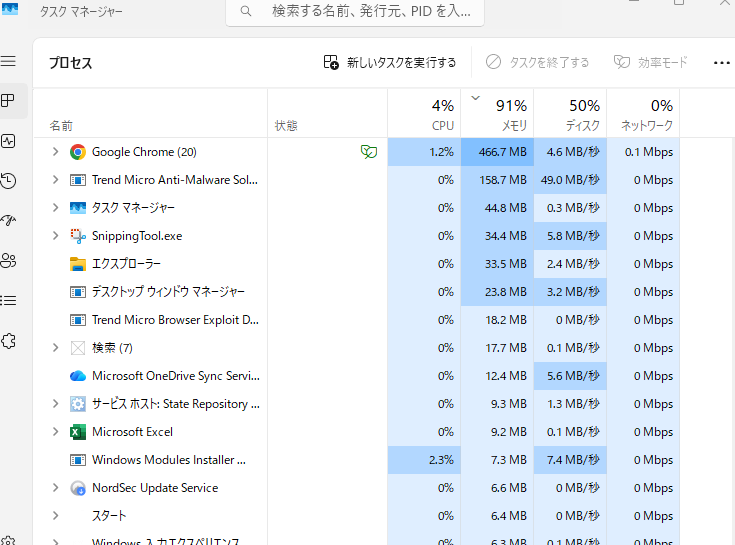The image size is (735, 545).
Task: Expand the Google Chrome (20) process group
Action: (x=55, y=152)
